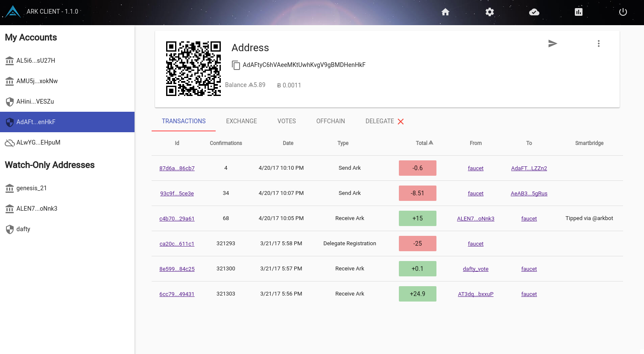Click the -25 amount badge
The image size is (644, 354).
417,244
